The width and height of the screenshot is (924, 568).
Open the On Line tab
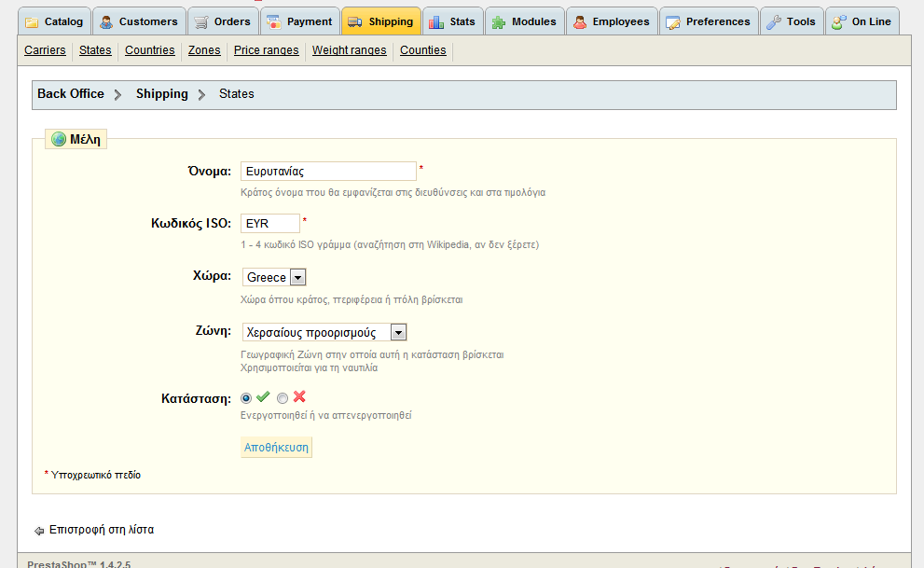click(862, 21)
